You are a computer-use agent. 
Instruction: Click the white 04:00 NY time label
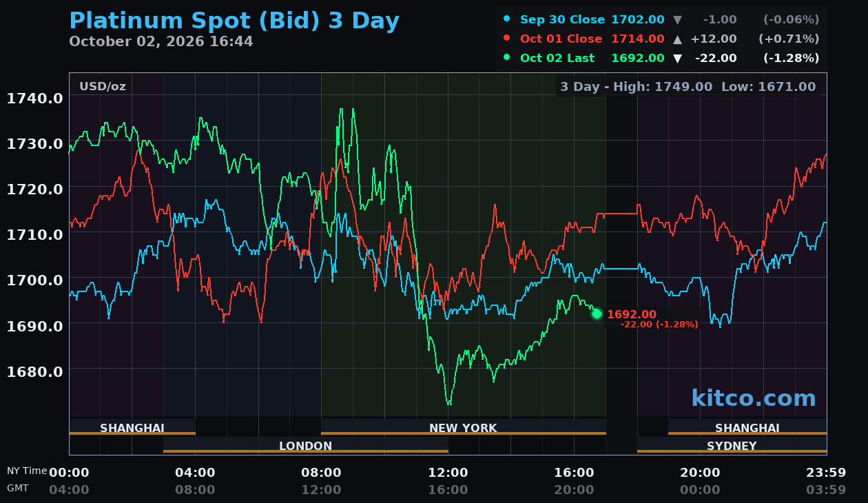point(195,473)
